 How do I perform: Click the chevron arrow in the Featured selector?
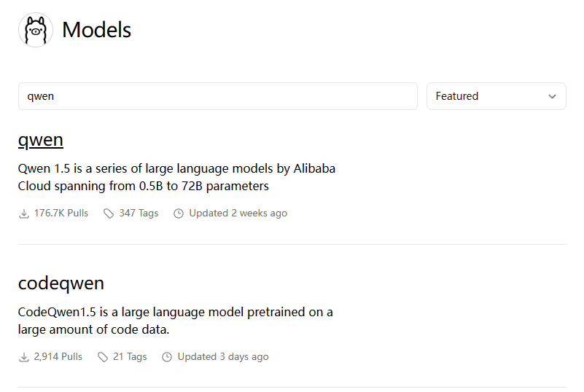point(552,96)
